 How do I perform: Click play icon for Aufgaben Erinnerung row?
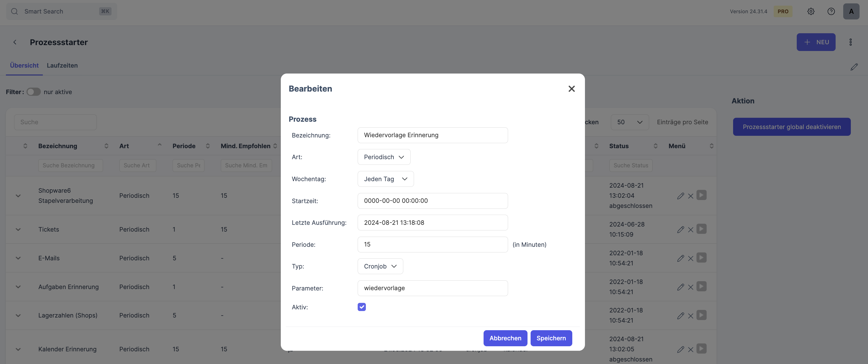coord(702,287)
